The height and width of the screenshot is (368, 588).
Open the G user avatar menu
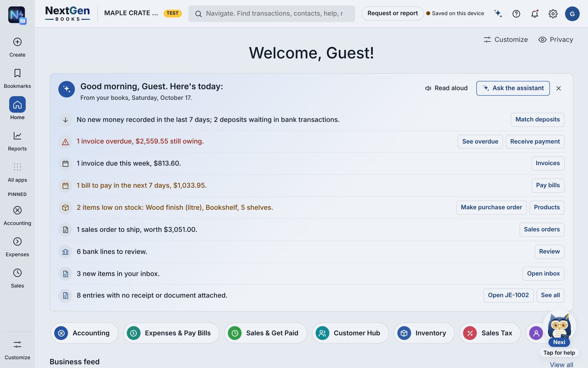click(x=572, y=14)
